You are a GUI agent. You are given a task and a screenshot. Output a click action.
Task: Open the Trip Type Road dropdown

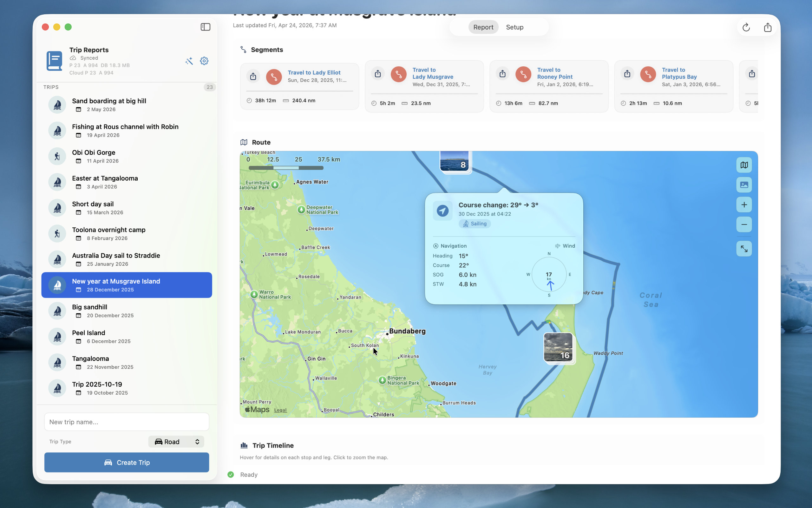(176, 441)
